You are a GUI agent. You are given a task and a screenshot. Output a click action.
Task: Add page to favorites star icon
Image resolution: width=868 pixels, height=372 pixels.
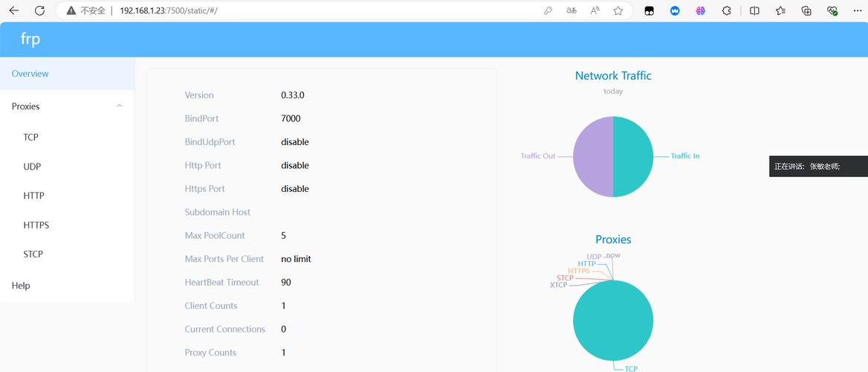point(618,10)
